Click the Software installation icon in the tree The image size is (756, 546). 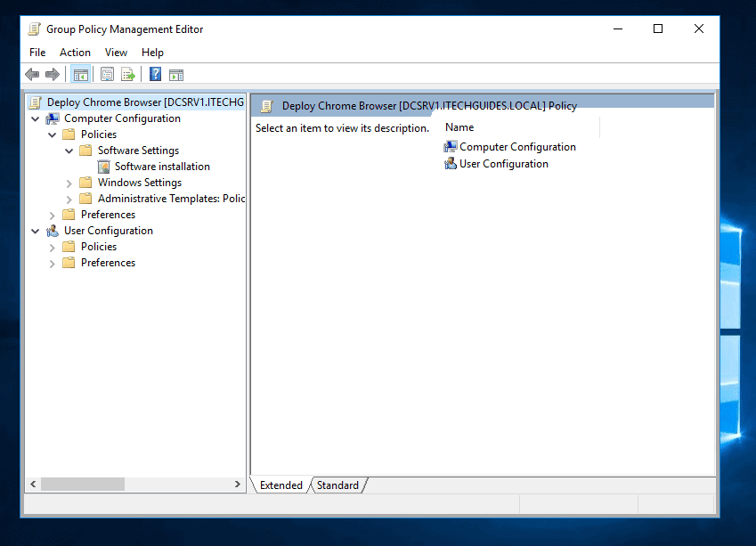tap(103, 167)
